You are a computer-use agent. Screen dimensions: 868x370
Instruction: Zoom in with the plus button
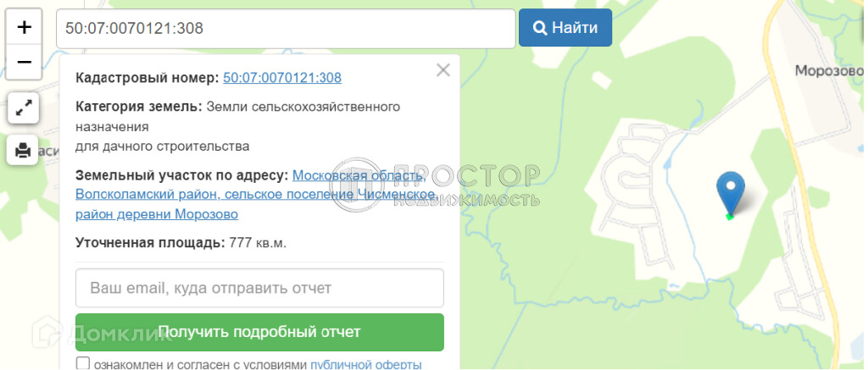(24, 26)
